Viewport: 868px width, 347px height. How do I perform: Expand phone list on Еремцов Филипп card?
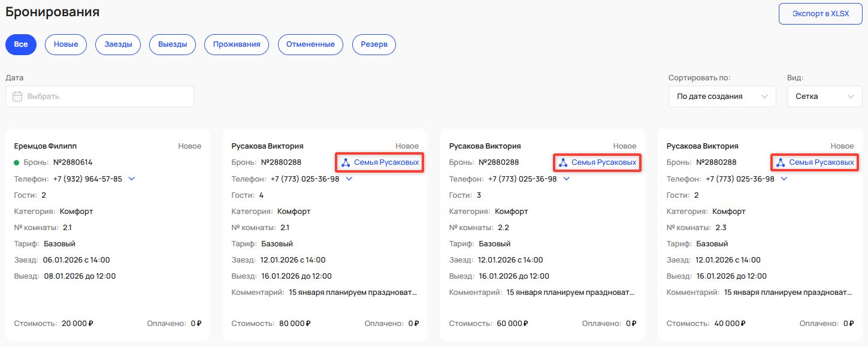pyautogui.click(x=132, y=179)
